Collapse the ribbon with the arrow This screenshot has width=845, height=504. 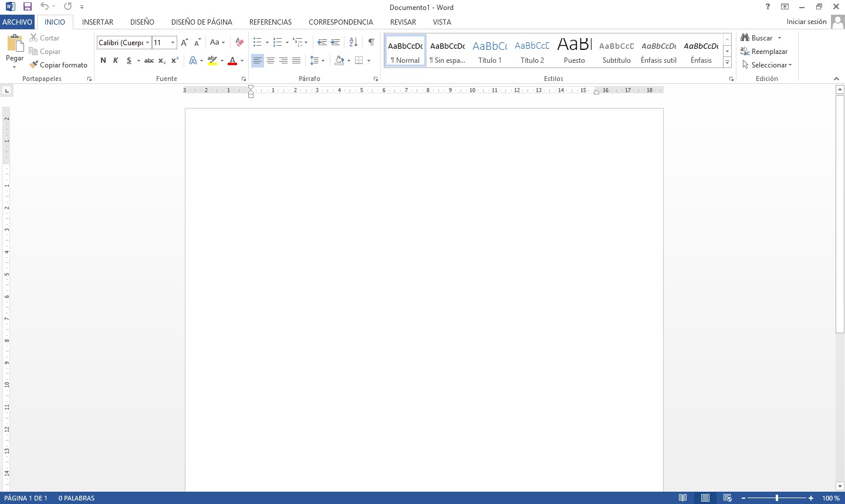pos(836,79)
